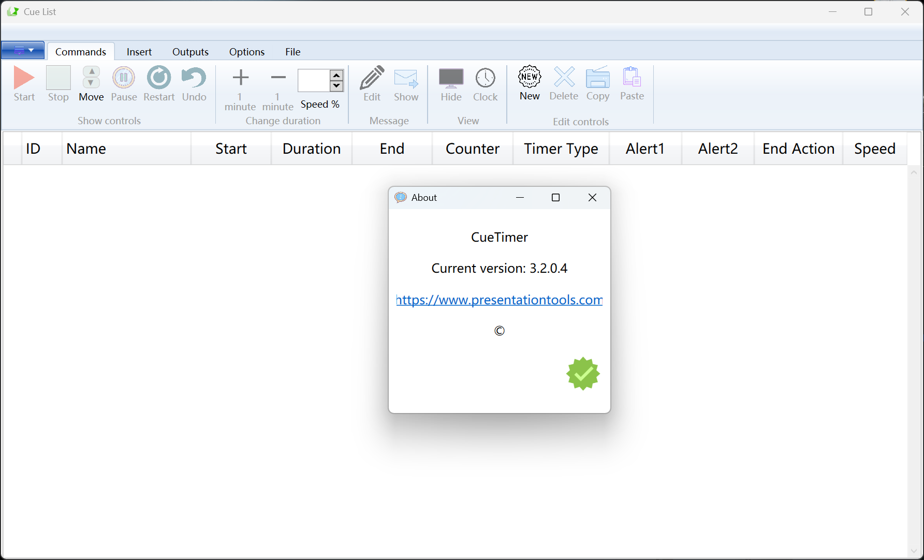This screenshot has height=560, width=924.
Task: Close the Cue List window
Action: [x=905, y=11]
